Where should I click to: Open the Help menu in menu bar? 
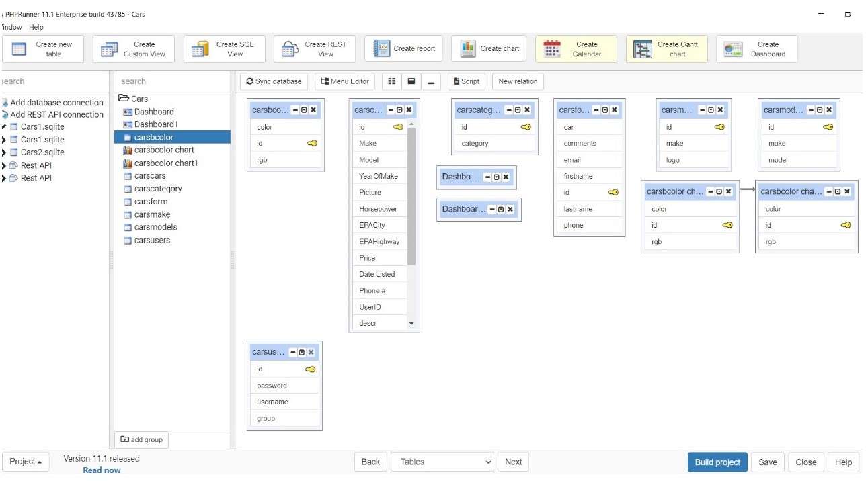[36, 27]
